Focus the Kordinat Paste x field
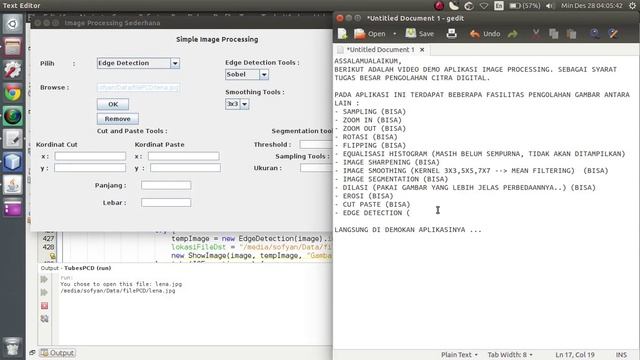The height and width of the screenshot is (360, 640). point(184,156)
